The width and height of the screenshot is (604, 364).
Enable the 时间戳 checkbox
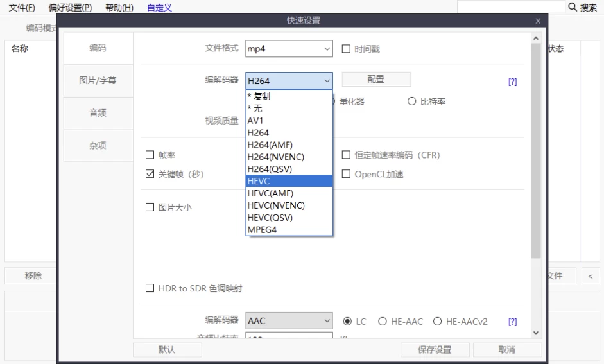pyautogui.click(x=347, y=49)
